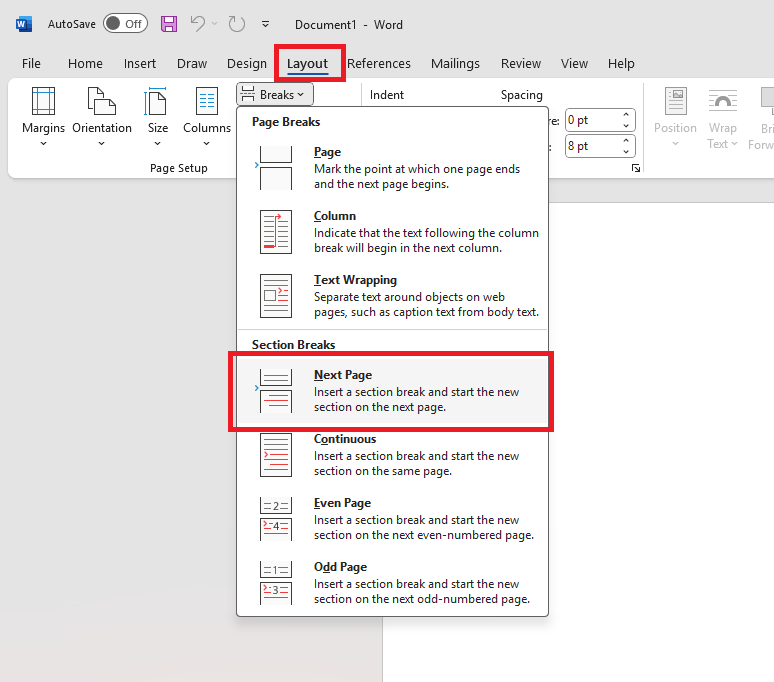Image resolution: width=774 pixels, height=682 pixels.
Task: Open the Orientation tool
Action: coord(102,117)
